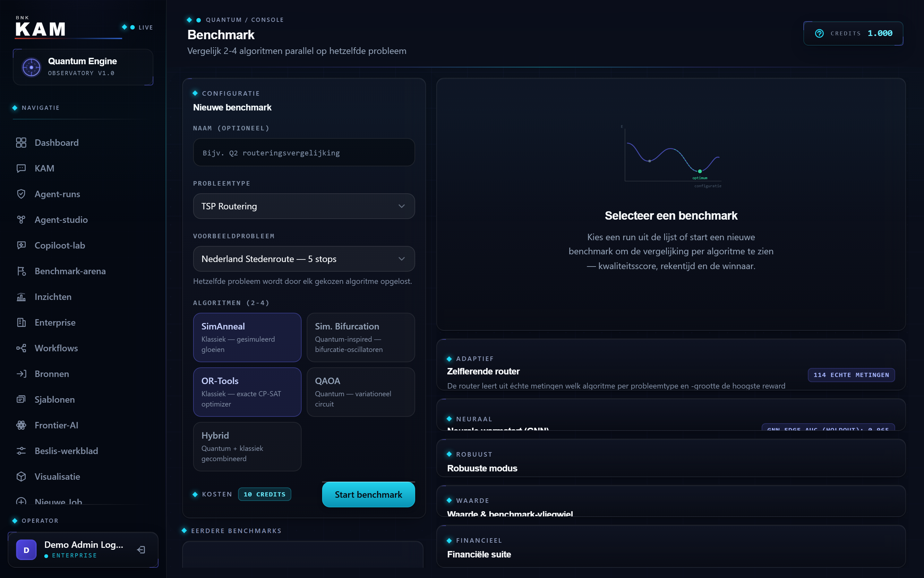Click the Benchmark-arena flag icon
The height and width of the screenshot is (578, 924).
coord(21,271)
